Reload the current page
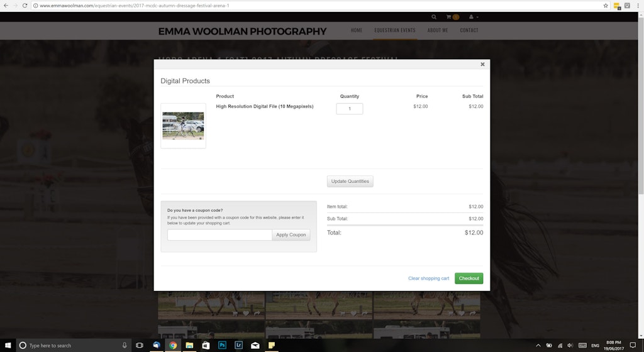The height and width of the screenshot is (352, 644). coord(25,5)
